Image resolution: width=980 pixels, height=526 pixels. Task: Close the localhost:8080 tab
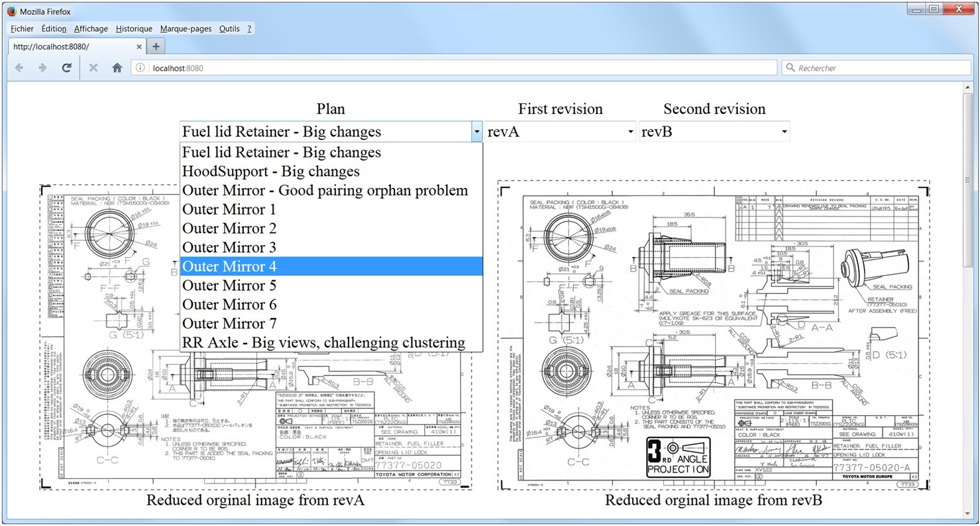click(x=139, y=47)
